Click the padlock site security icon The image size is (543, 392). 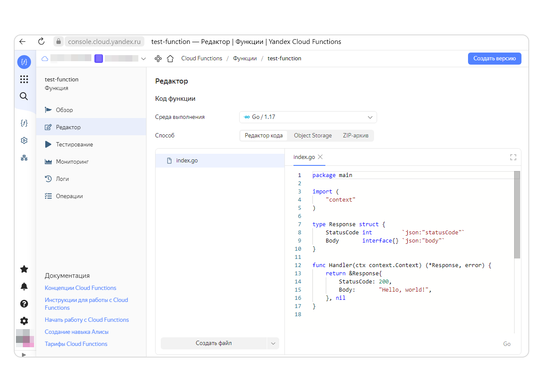pos(59,42)
